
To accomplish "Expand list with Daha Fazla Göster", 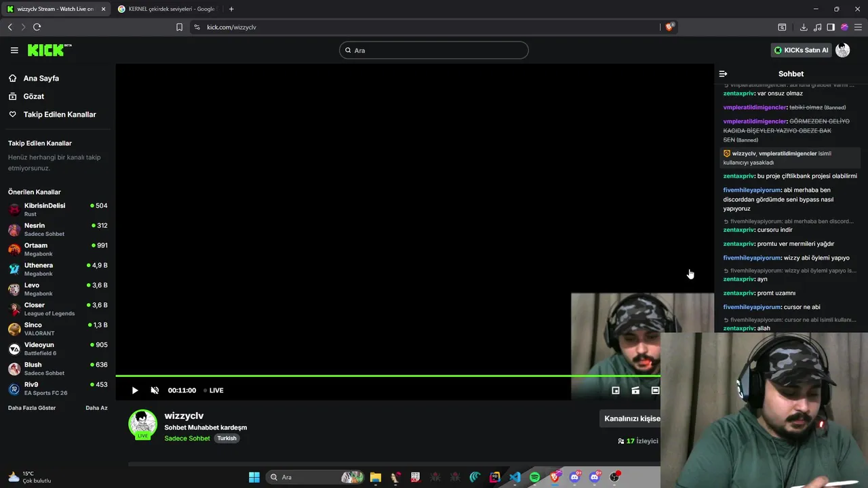I will [x=32, y=408].
